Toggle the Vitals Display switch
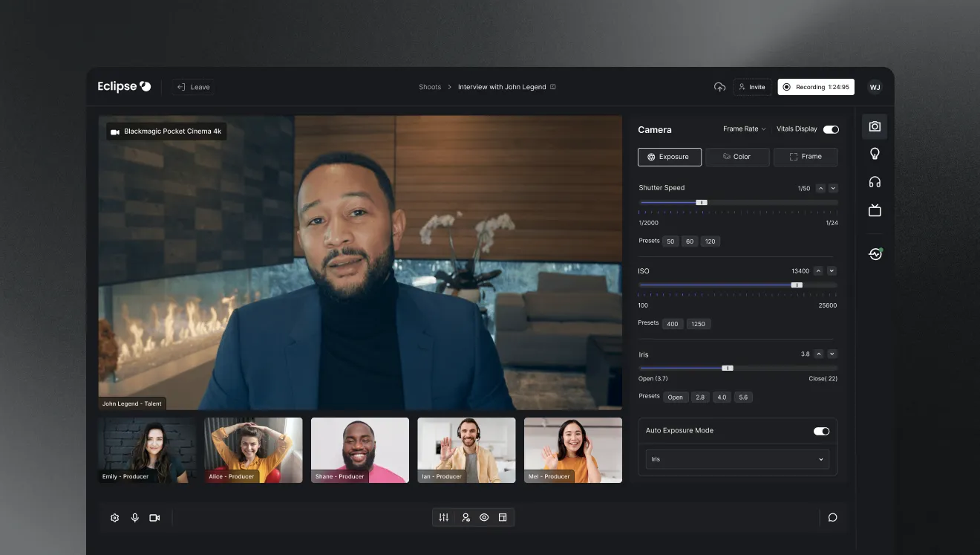 [x=831, y=129]
